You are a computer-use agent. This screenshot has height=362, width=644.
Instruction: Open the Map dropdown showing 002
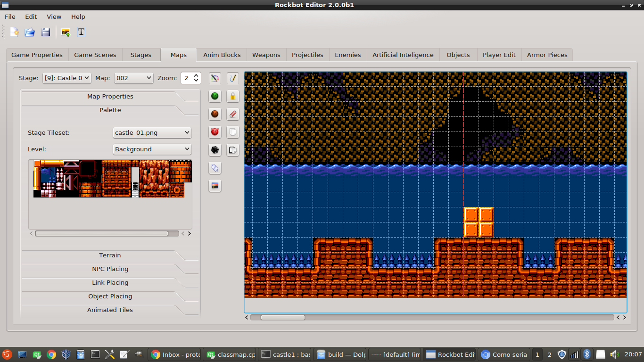point(134,78)
